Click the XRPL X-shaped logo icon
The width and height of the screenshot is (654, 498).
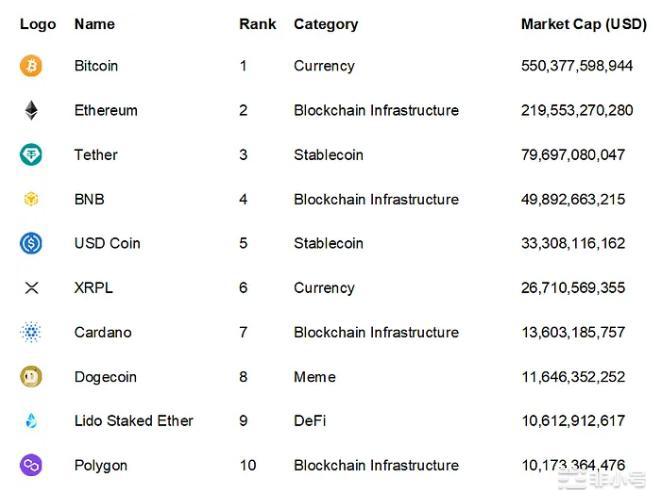[31, 288]
